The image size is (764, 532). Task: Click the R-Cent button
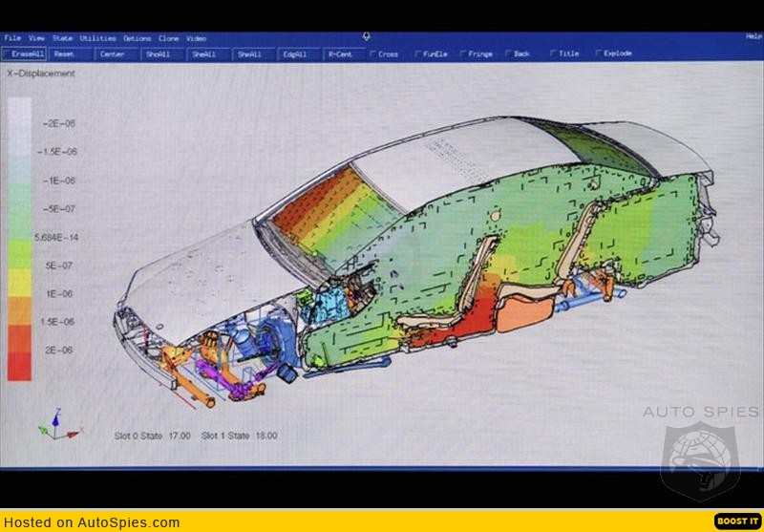pos(339,54)
